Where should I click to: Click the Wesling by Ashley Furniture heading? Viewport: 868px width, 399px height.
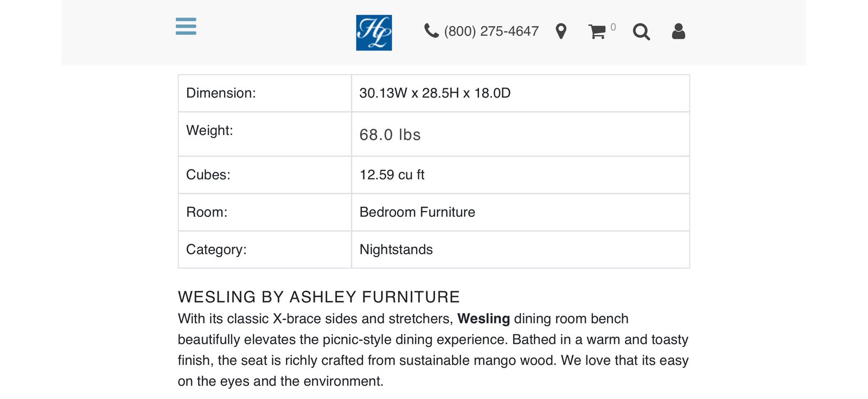tap(318, 297)
